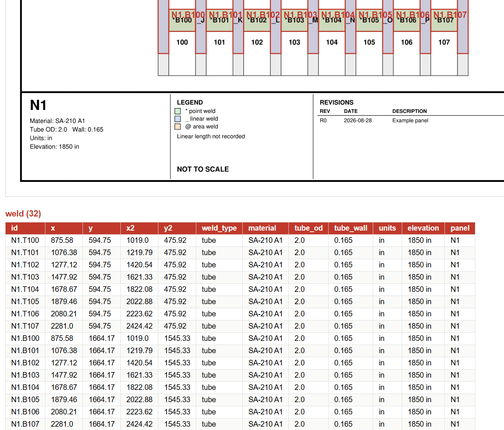504x430 pixels.
Task: Click the weld_type column header
Action: (219, 228)
